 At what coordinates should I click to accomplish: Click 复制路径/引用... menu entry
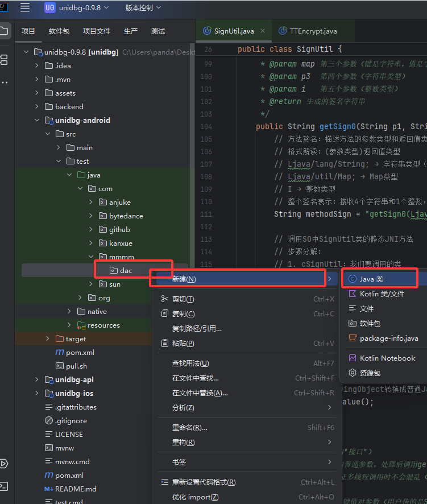247,328
